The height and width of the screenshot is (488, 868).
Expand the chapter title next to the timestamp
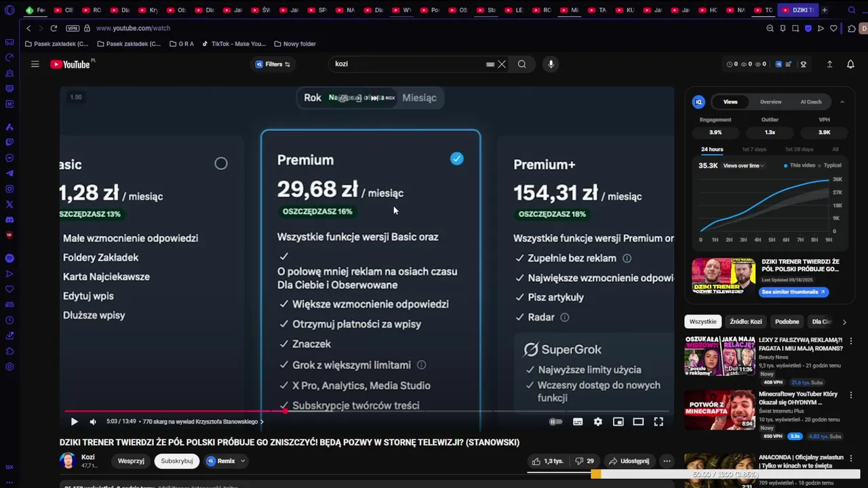click(x=203, y=422)
